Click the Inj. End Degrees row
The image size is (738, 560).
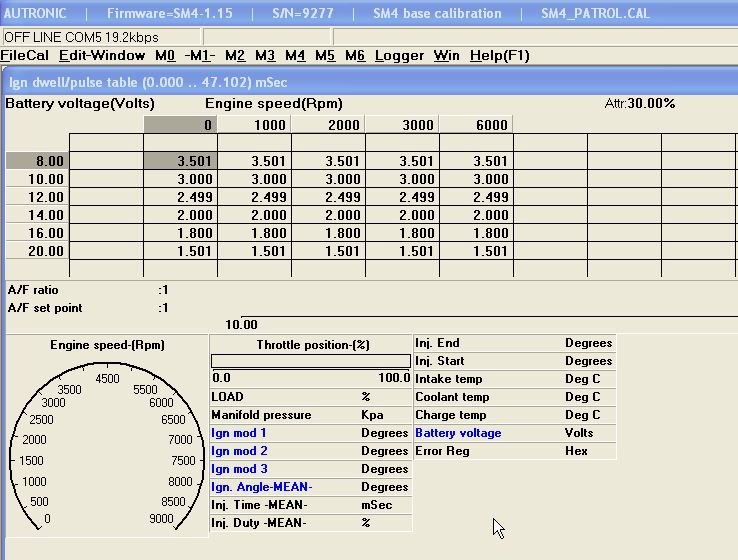[514, 343]
